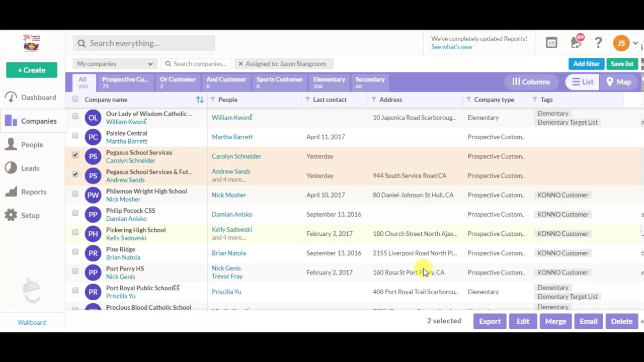This screenshot has height=362, width=644.
Task: Check Pine Ridge row checkbox
Action: 75,251
